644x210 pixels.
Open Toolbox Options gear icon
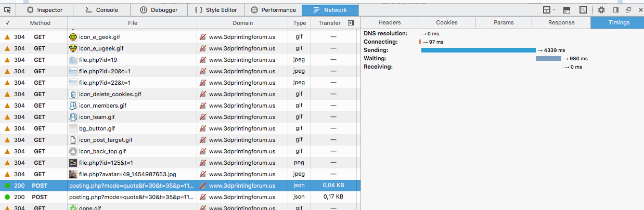601,10
